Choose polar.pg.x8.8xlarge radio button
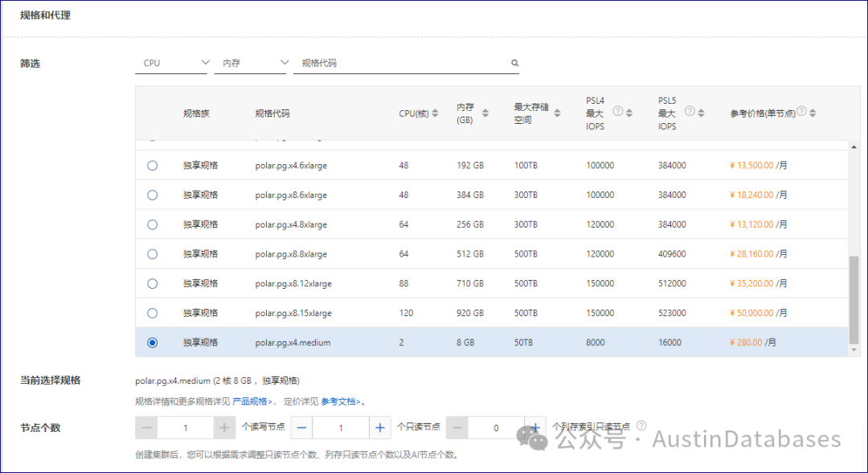868x473 pixels. [152, 254]
